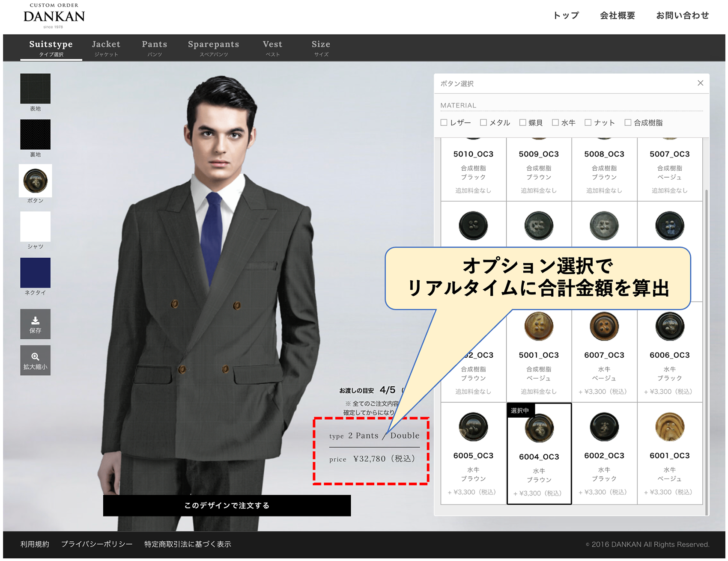Click このデザインで注文する order button
Screen dimensions: 728x561
[x=227, y=505]
